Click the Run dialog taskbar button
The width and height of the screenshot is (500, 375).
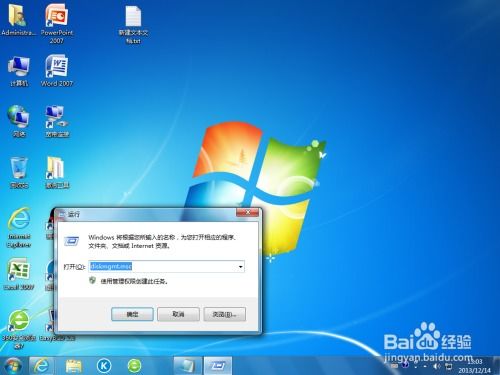[x=217, y=366]
